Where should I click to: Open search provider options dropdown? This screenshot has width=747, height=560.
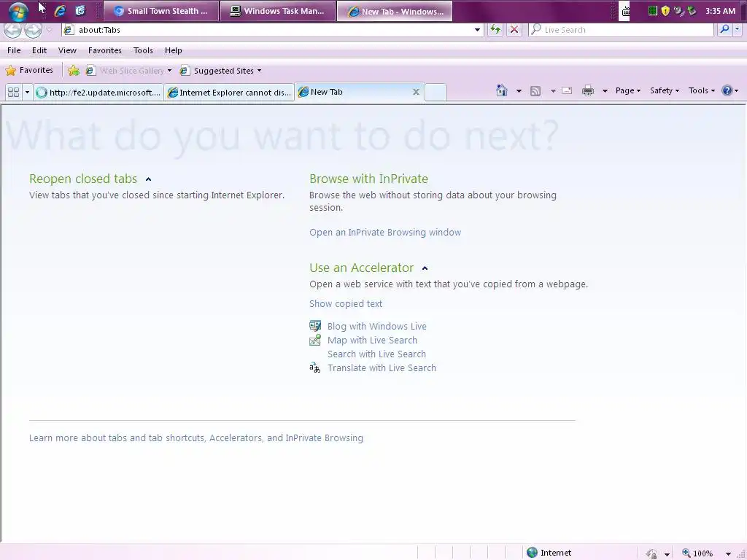click(x=737, y=29)
